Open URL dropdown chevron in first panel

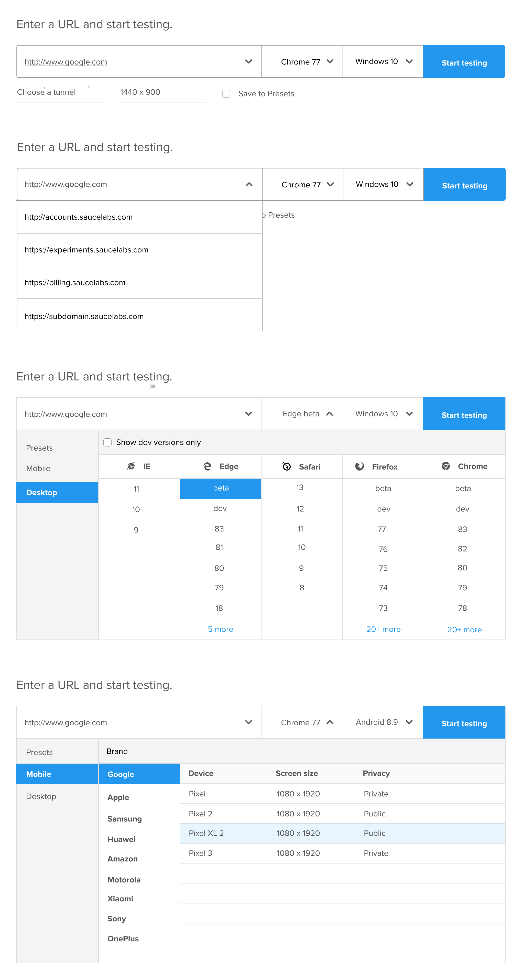(x=248, y=61)
